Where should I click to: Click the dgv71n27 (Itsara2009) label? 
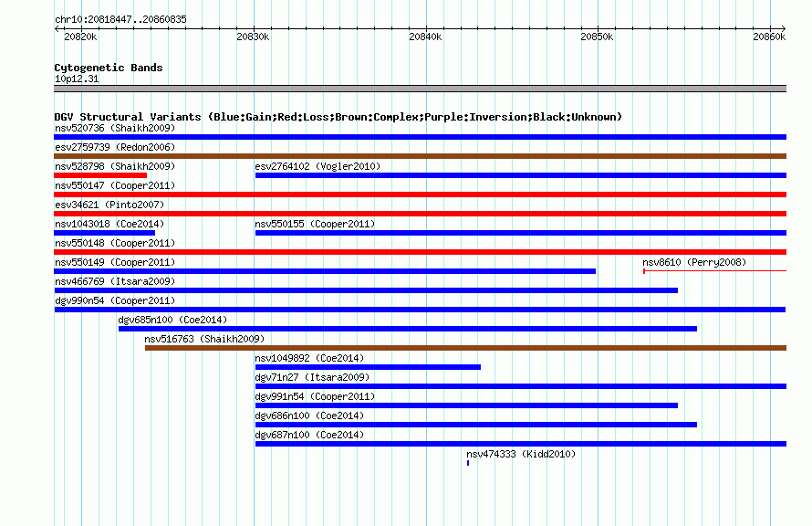pyautogui.click(x=312, y=377)
